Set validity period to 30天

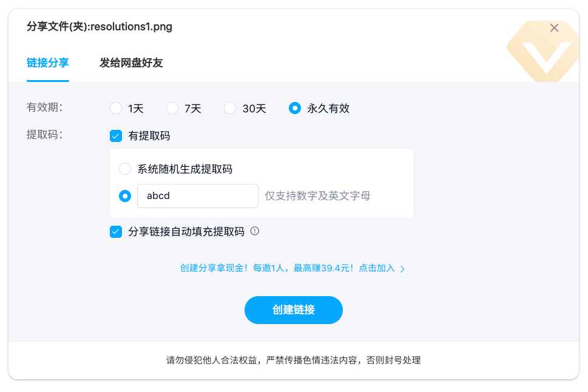point(230,109)
